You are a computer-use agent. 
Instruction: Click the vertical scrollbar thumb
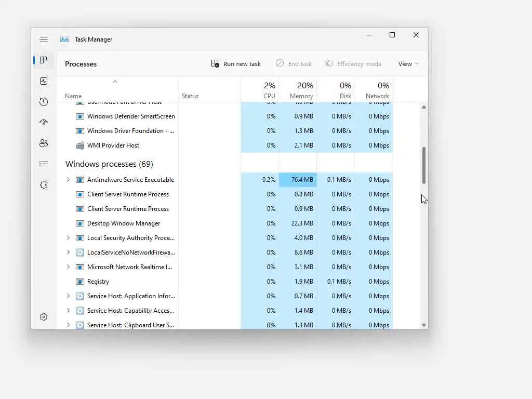pos(424,165)
